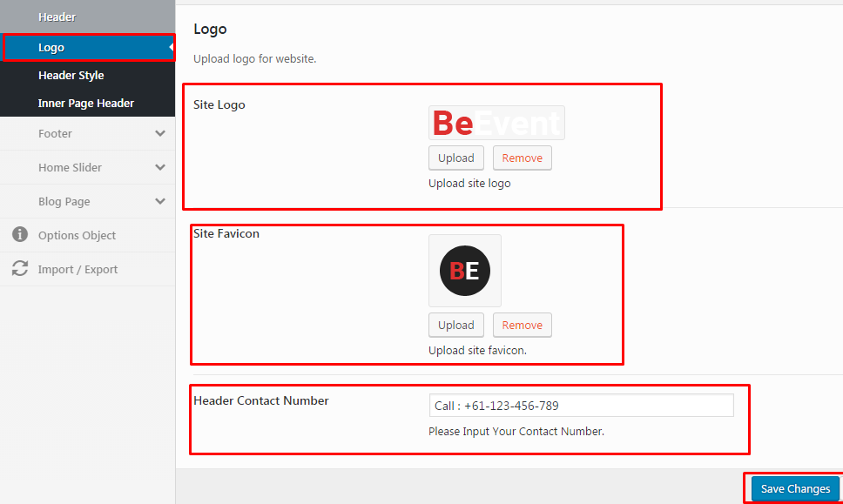Click the refresh arrows icon for Import / Export

(x=19, y=269)
